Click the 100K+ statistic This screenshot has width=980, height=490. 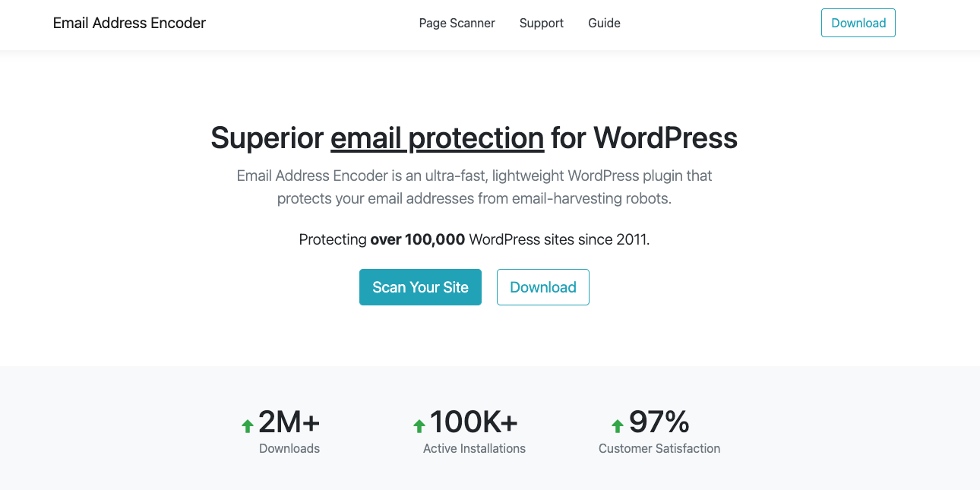(474, 422)
